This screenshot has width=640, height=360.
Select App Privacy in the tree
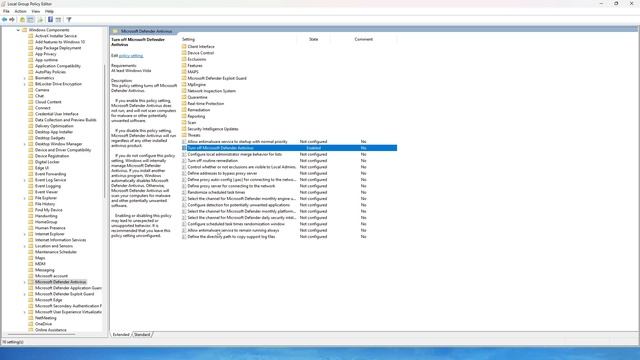[x=46, y=54]
